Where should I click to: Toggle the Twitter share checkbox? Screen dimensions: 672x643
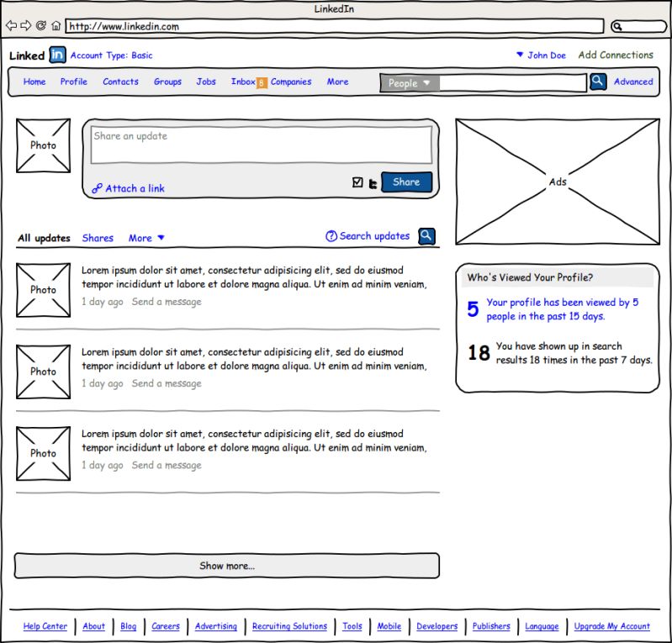pyautogui.click(x=357, y=182)
